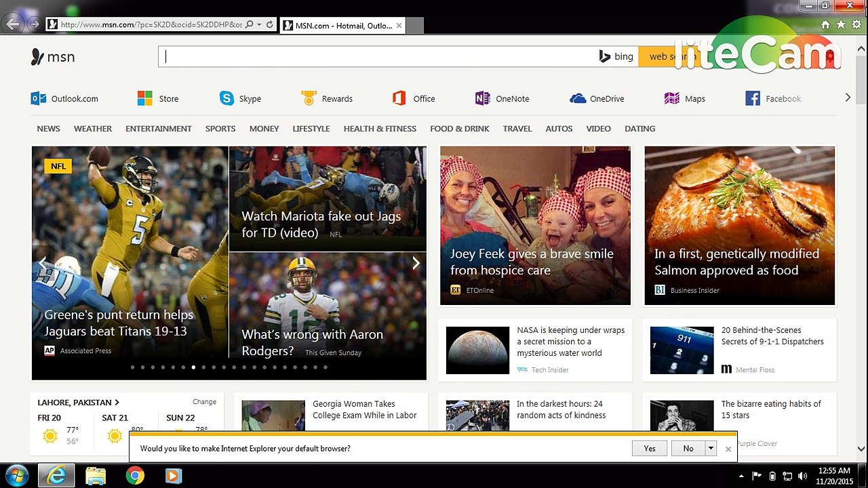This screenshot has width=868, height=488.
Task: Open the OneDrive cloud icon
Action: click(578, 98)
